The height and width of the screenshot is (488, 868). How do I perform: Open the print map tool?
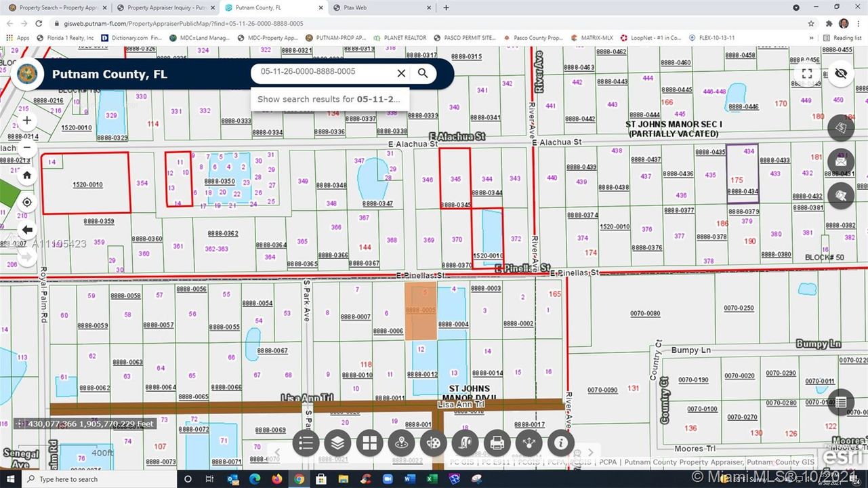coord(497,443)
